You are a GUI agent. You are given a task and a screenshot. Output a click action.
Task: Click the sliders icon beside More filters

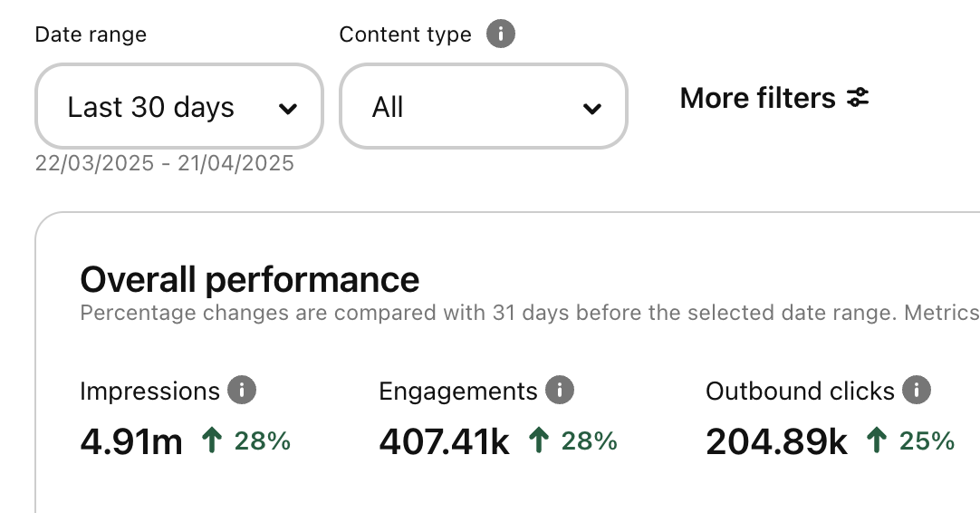pos(858,98)
